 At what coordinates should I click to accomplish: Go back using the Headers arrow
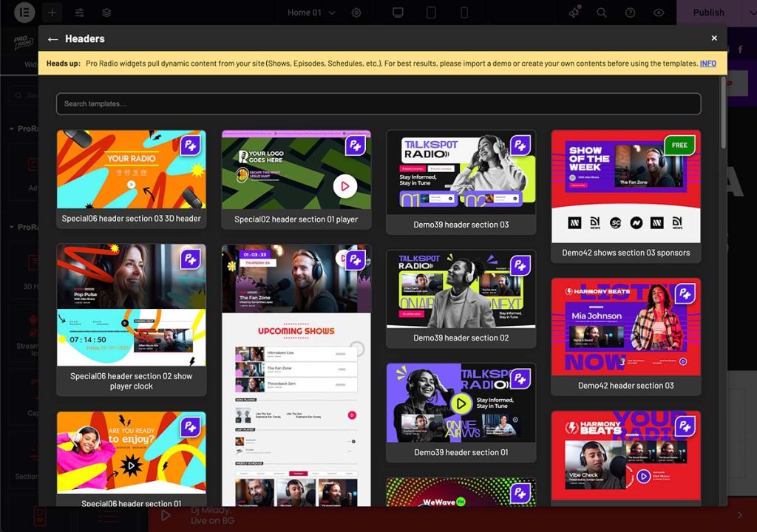[x=52, y=39]
